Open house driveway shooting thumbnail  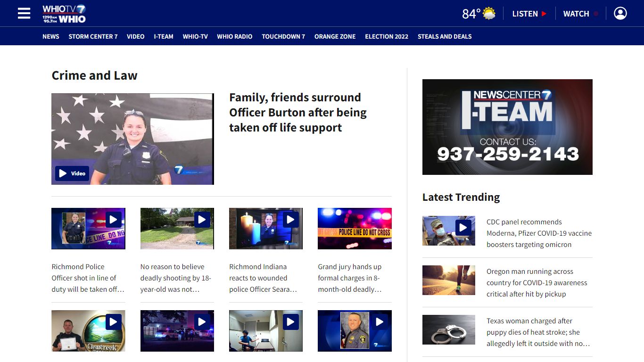(x=177, y=229)
